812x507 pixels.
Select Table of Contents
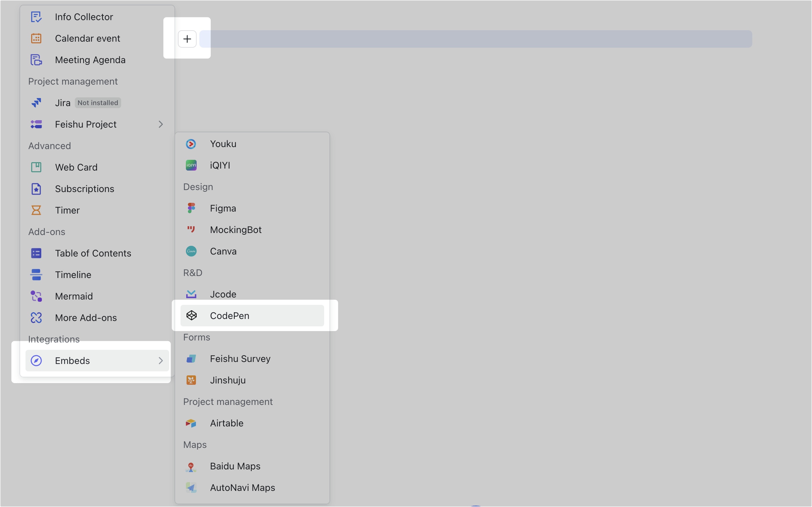(x=93, y=253)
